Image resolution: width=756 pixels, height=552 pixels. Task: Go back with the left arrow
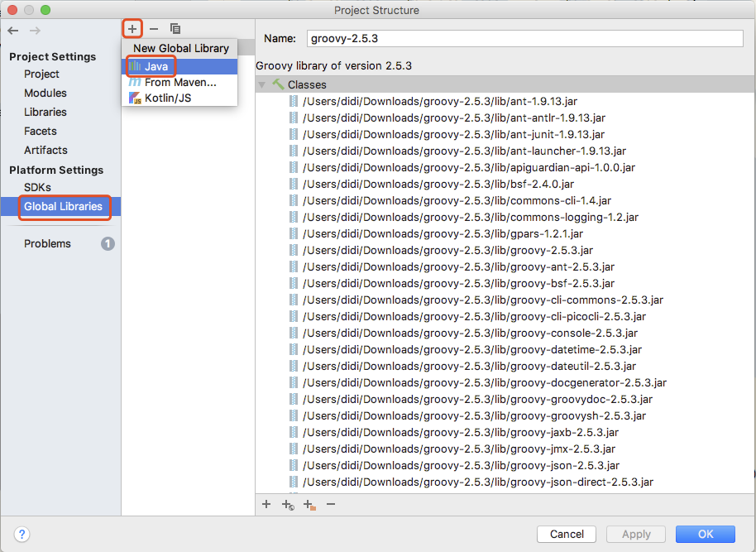(13, 31)
